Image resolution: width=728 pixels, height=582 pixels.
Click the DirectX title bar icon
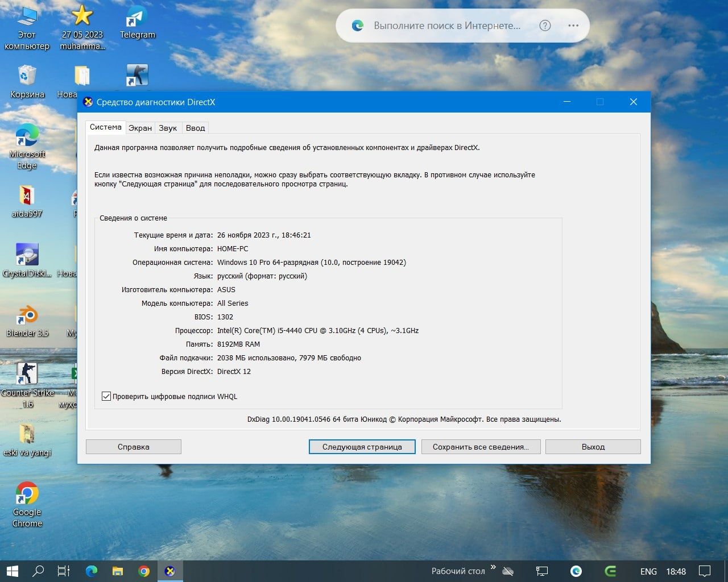(x=88, y=102)
